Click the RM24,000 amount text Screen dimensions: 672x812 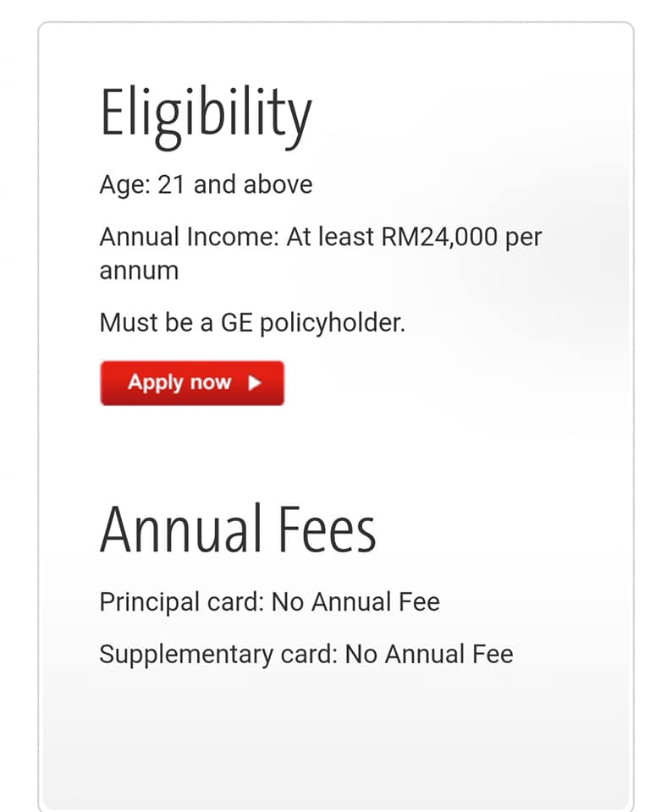click(439, 237)
